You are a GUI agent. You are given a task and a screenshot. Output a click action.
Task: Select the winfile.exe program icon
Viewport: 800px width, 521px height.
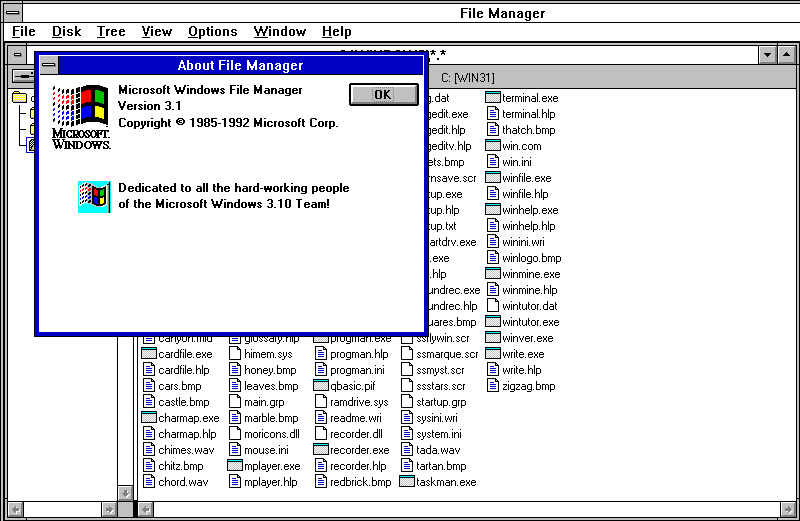pos(492,178)
